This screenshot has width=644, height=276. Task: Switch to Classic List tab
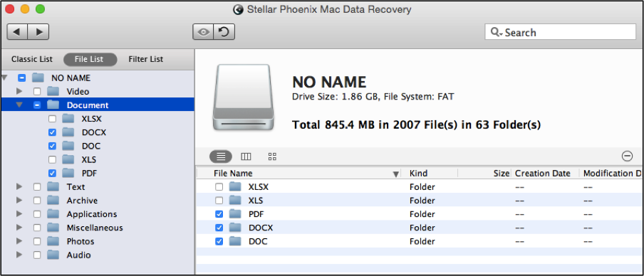(x=32, y=59)
